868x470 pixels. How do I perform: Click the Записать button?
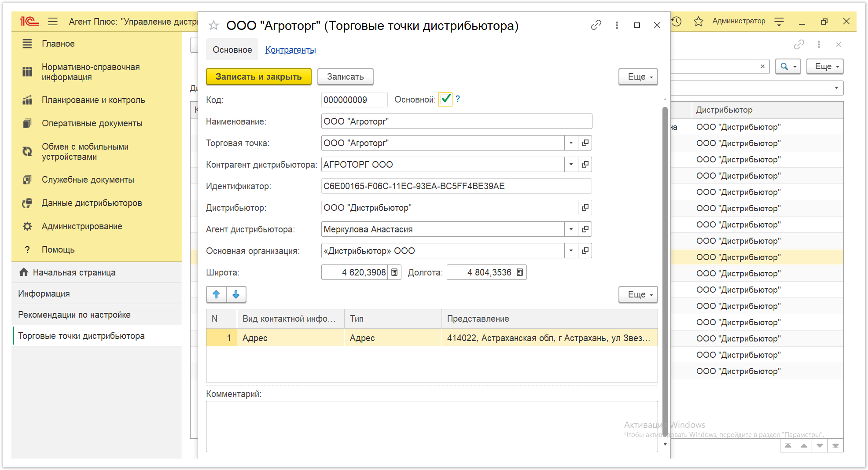pos(346,77)
